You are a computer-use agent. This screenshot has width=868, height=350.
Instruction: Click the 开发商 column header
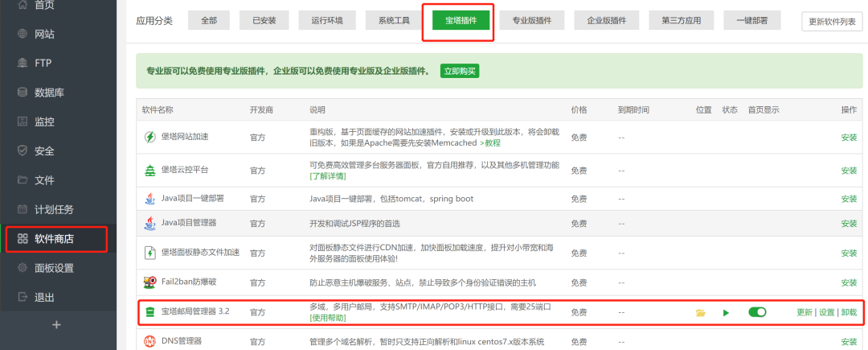click(x=261, y=109)
